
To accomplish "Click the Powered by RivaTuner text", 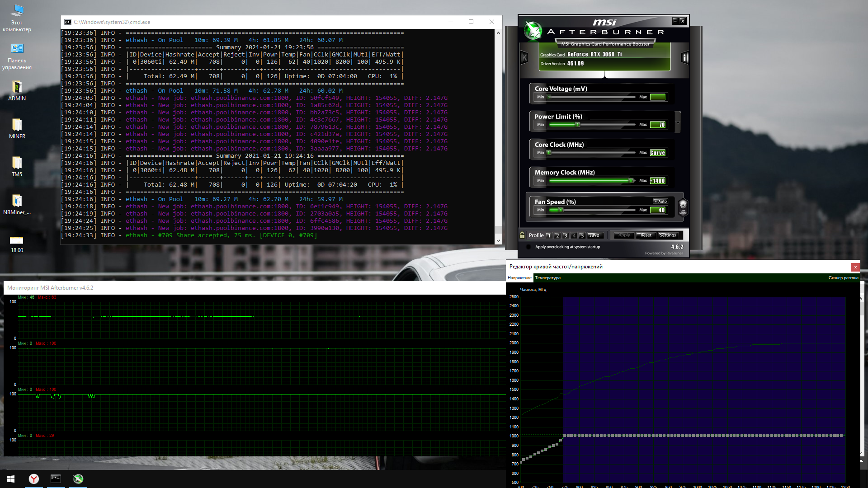I will point(664,253).
